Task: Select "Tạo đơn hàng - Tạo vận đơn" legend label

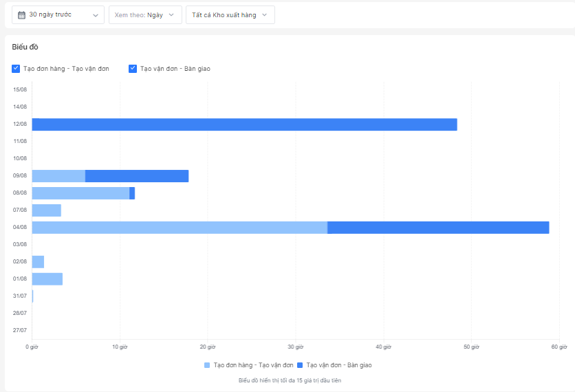Action: point(253,365)
